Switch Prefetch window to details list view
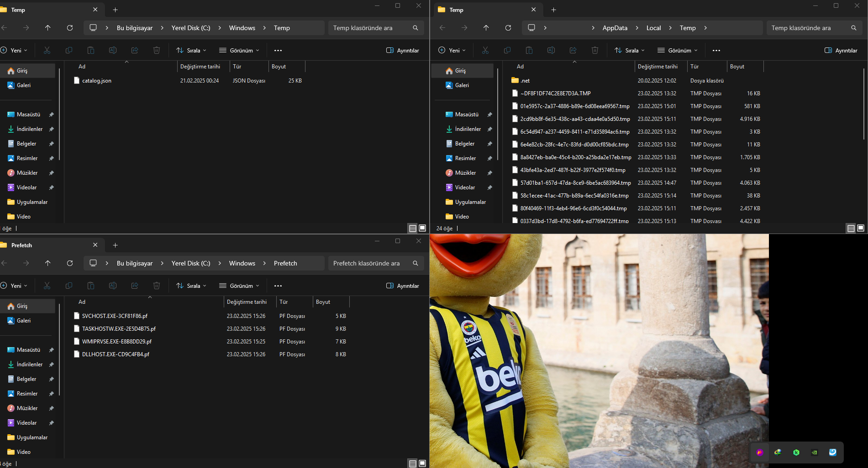This screenshot has height=468, width=868. click(x=413, y=463)
